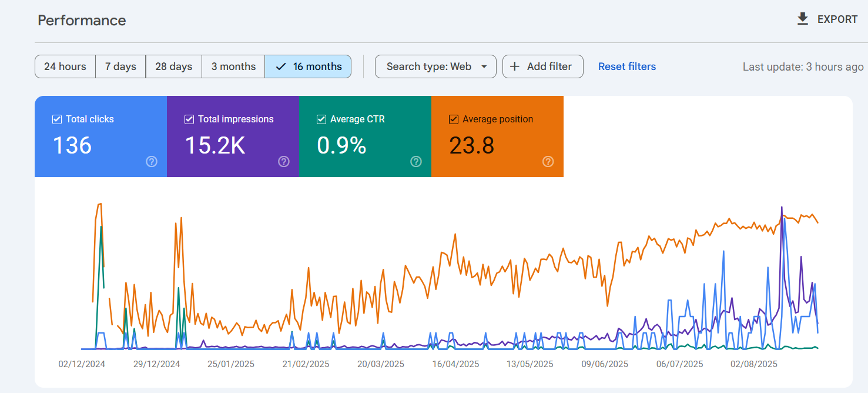This screenshot has height=393, width=868.
Task: Select the 3 months date range
Action: click(x=233, y=66)
